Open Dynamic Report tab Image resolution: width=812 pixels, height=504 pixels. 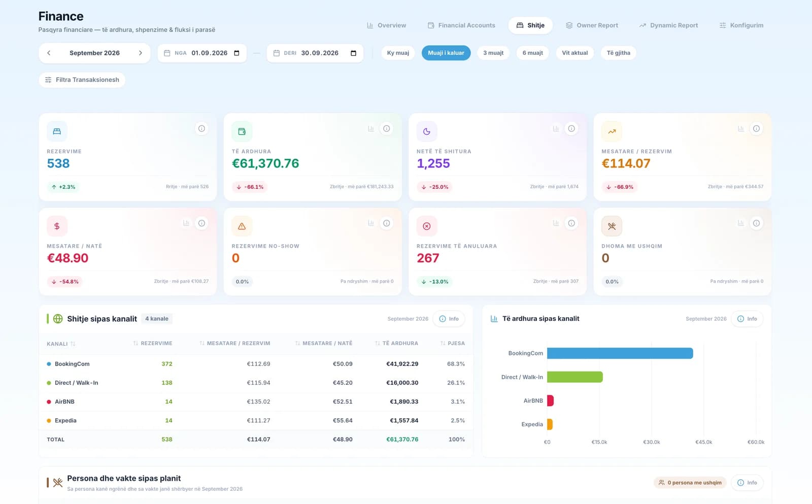668,25
